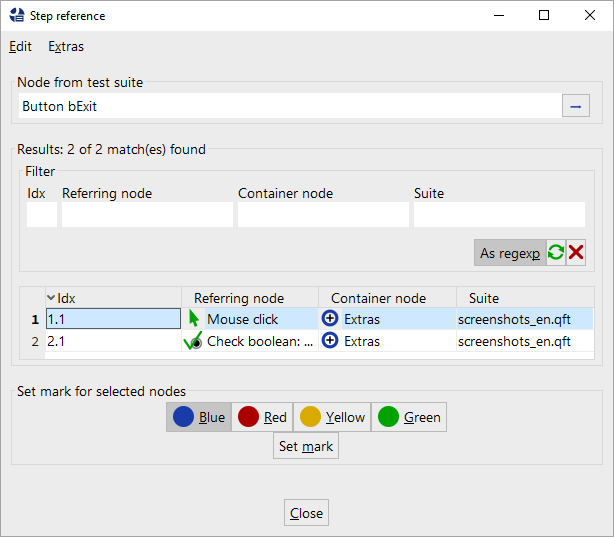This screenshot has width=614, height=537.
Task: Focus the Container node filter field
Action: coord(323,214)
